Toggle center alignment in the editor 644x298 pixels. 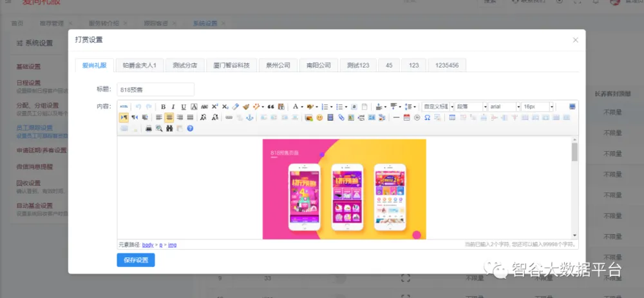(x=169, y=117)
